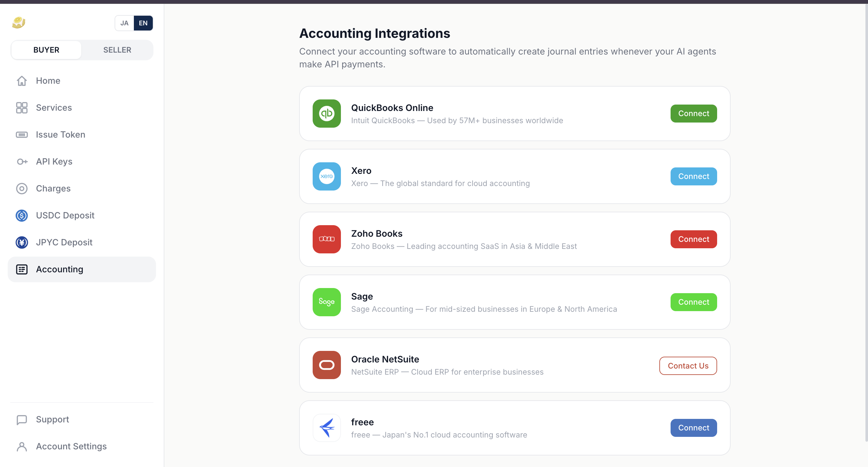Click the Oracle NetSuite logo icon
Screen dimensions: 868x467
[326, 365]
